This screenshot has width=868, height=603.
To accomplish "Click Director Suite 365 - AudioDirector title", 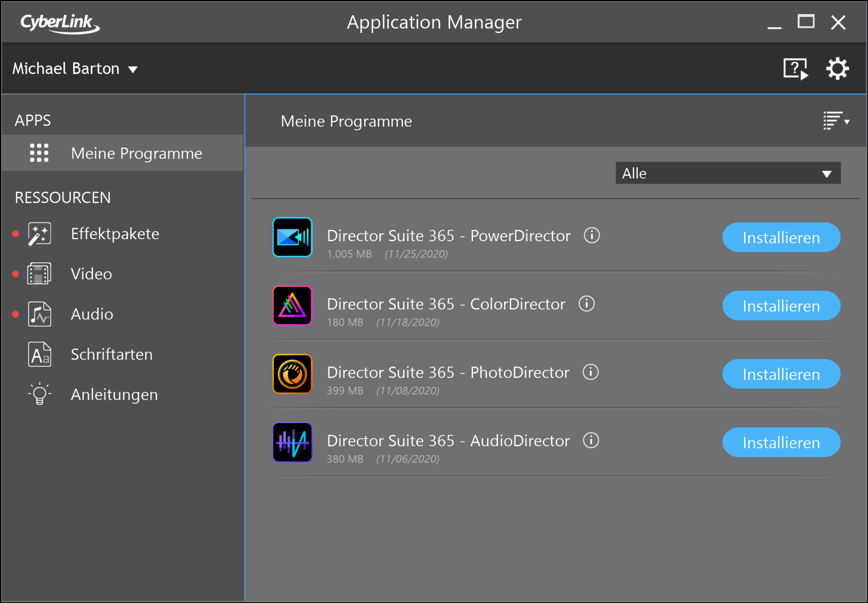I will point(448,441).
